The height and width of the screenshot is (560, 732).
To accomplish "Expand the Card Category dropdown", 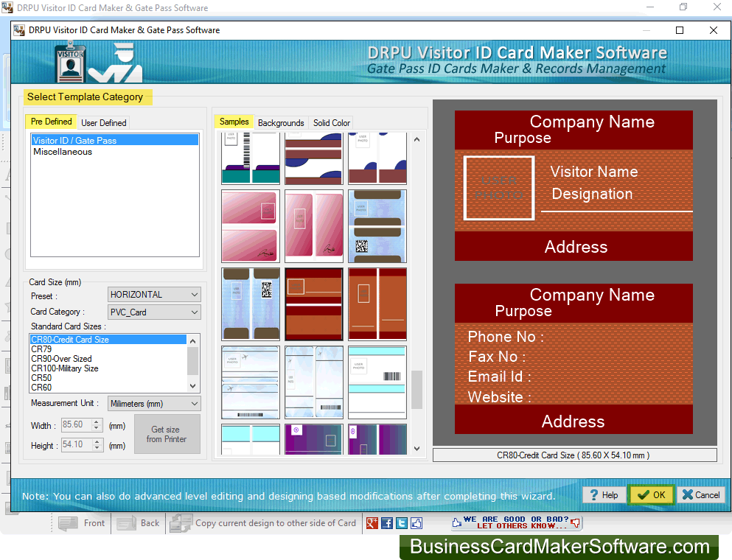I will click(x=154, y=312).
